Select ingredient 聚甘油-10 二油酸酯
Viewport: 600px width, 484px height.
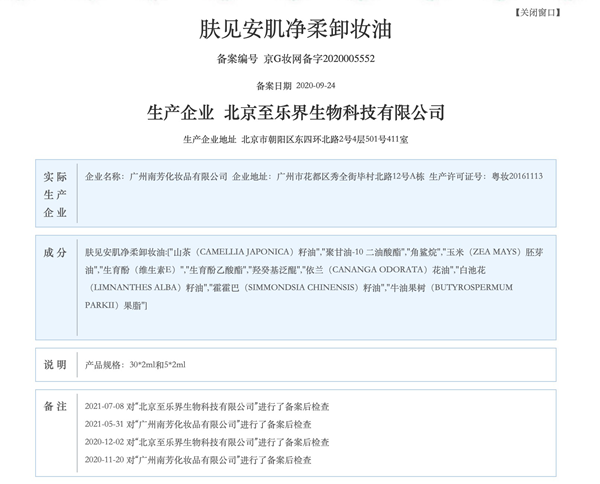pyautogui.click(x=364, y=252)
